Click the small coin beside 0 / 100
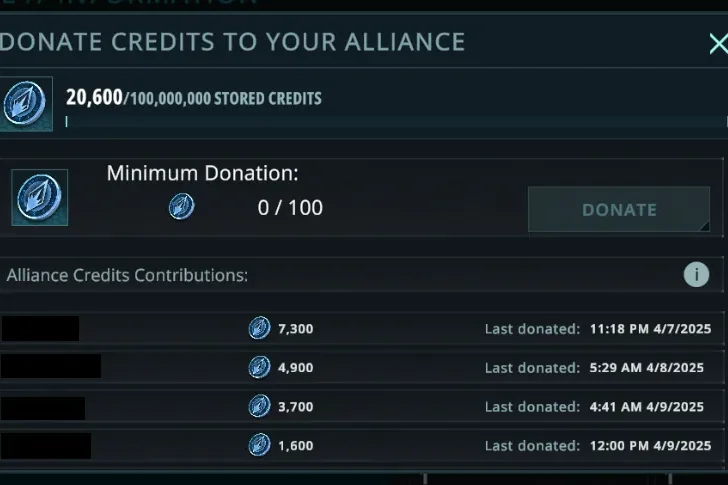 [x=181, y=208]
